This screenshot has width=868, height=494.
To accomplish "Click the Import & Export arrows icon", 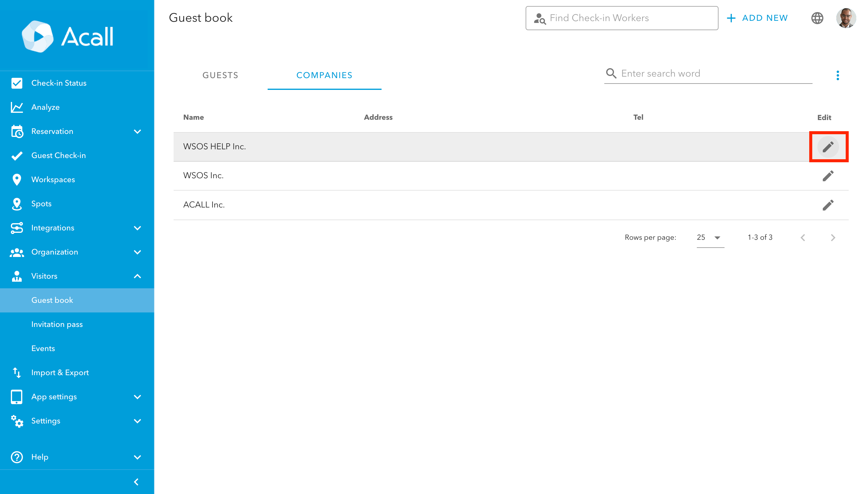I will click(x=17, y=372).
